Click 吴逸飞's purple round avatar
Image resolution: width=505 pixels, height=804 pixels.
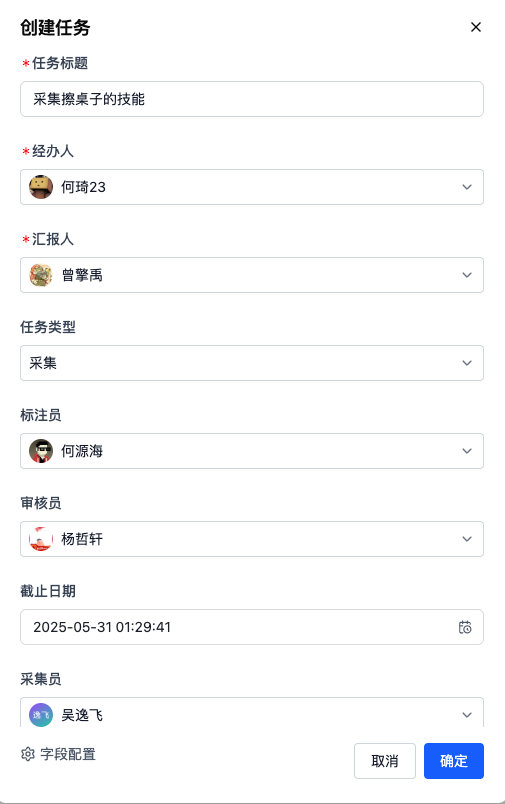tap(41, 715)
